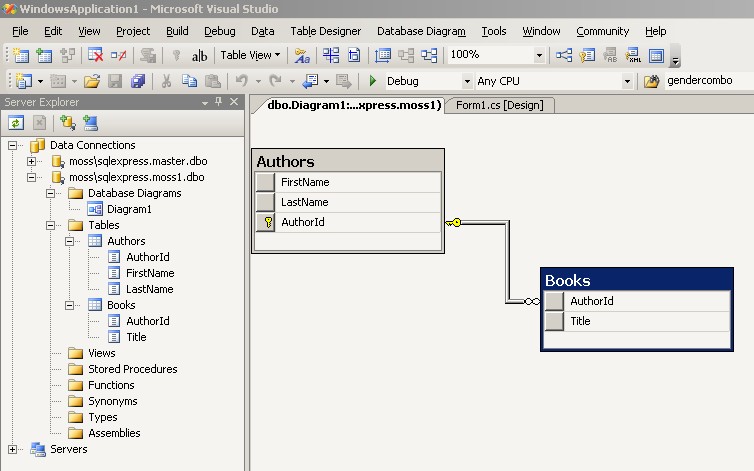The width and height of the screenshot is (754, 471).
Task: Collapse the Data Connections node
Action: tap(12, 145)
